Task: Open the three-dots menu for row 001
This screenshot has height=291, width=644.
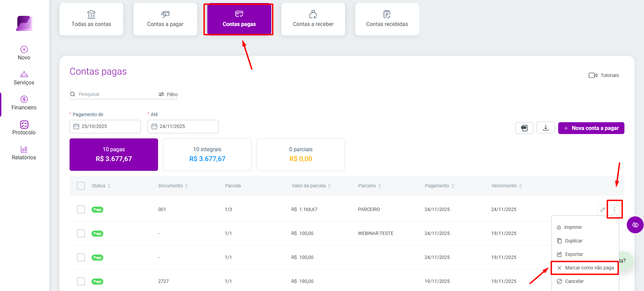Action: (x=615, y=210)
